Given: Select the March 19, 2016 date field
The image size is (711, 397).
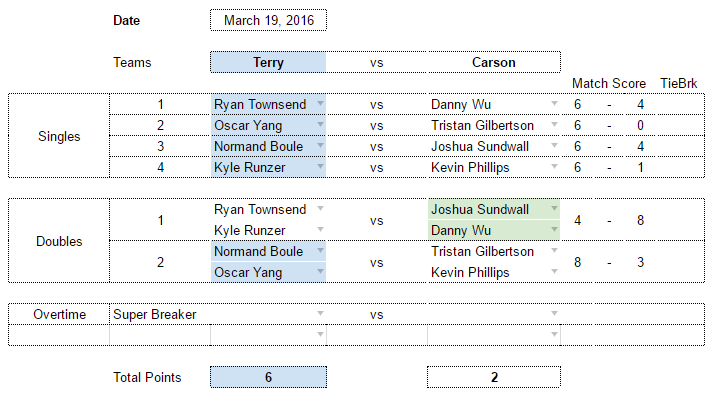Looking at the screenshot, I should 268,20.
